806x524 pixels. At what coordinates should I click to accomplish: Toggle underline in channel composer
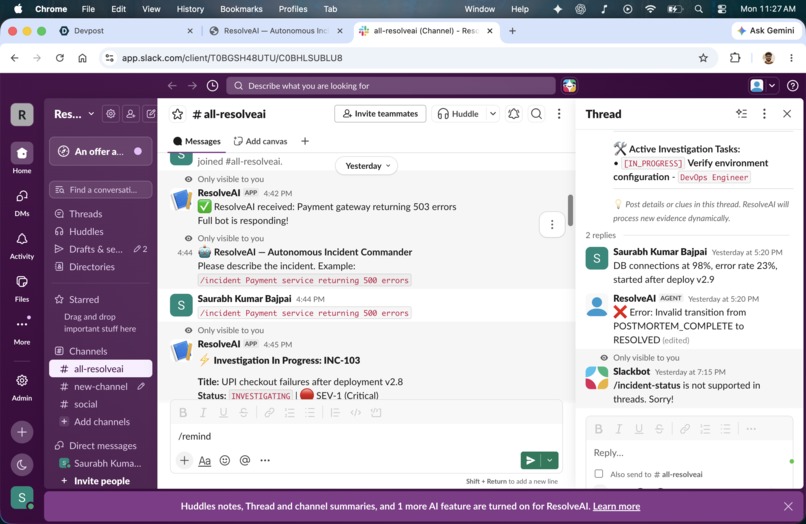[223, 412]
